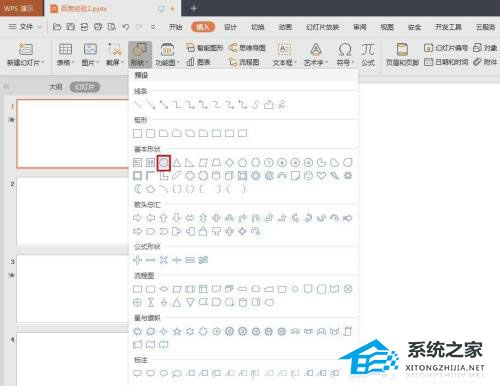Image resolution: width=500 pixels, height=386 pixels.
Task: Go to the 幻灯片放映 slideshow tab
Action: 323,27
